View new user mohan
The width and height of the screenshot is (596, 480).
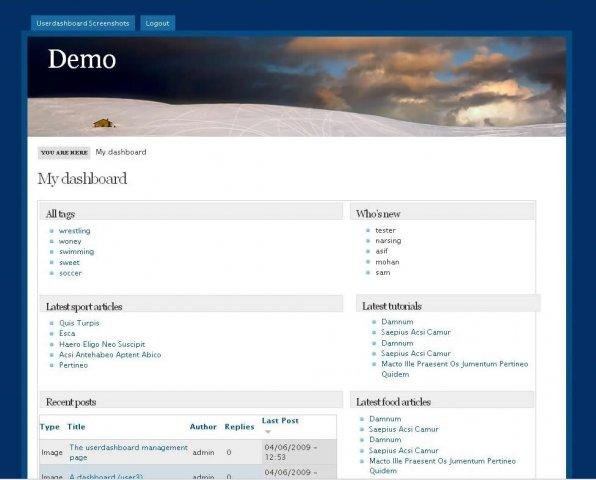point(387,262)
